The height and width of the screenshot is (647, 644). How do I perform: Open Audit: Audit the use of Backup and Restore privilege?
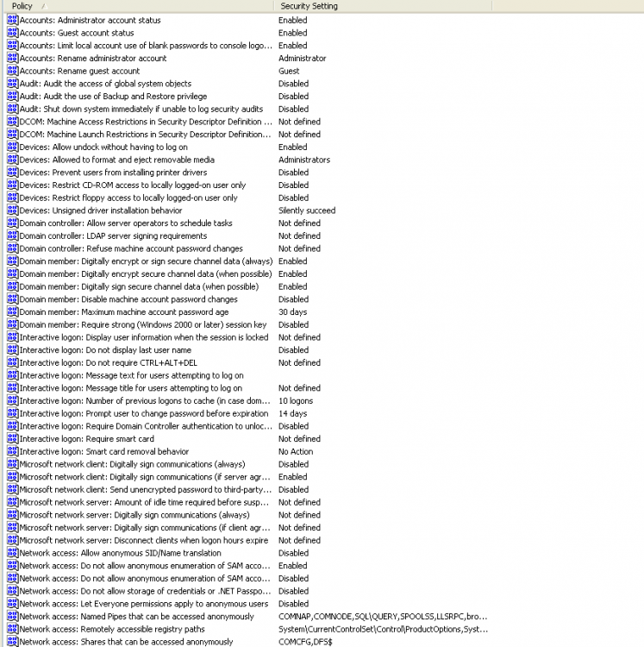pos(114,96)
